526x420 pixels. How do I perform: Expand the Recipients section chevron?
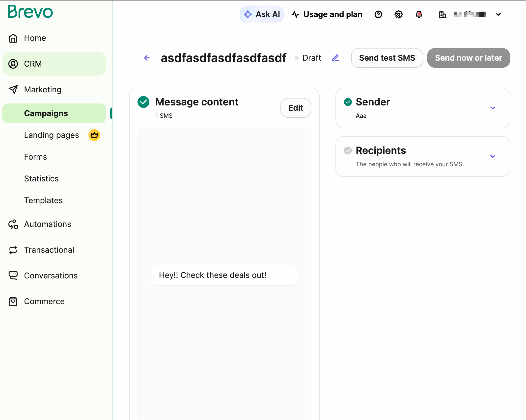pyautogui.click(x=493, y=156)
